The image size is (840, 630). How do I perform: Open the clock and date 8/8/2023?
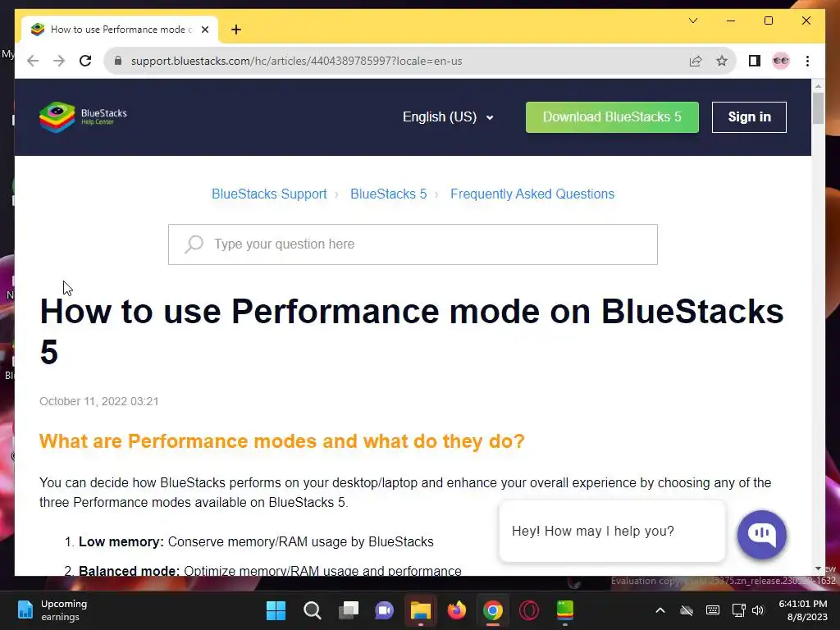pyautogui.click(x=802, y=610)
